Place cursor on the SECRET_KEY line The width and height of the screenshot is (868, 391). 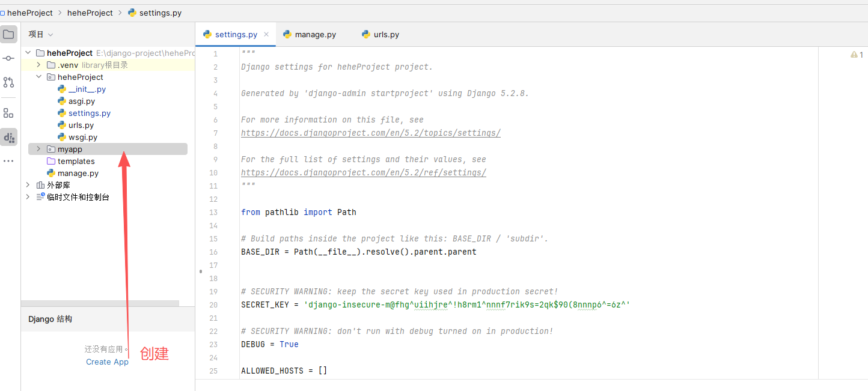tap(436, 305)
